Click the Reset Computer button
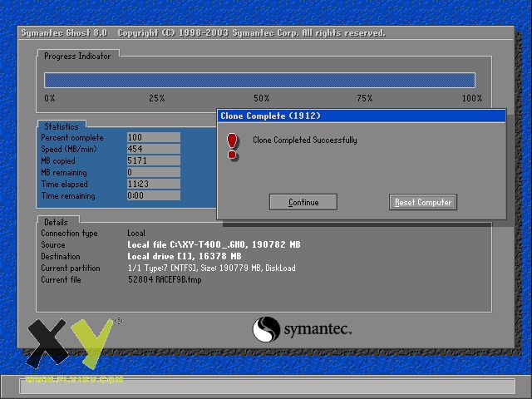The height and width of the screenshot is (399, 532). [x=423, y=202]
